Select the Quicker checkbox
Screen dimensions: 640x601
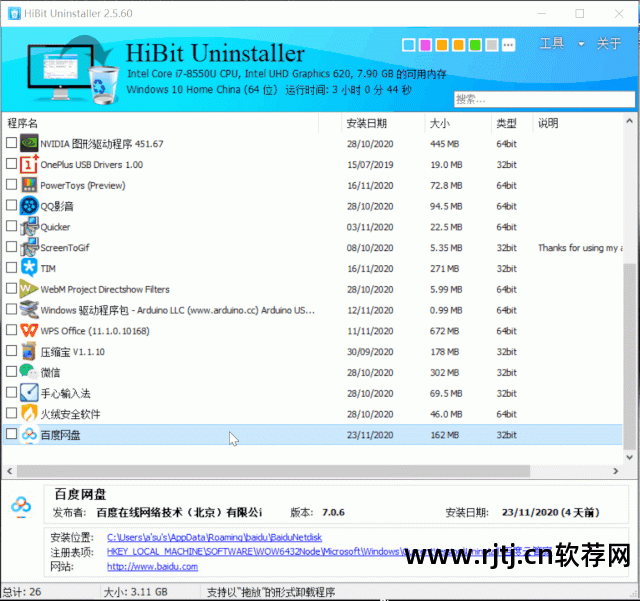(x=11, y=226)
